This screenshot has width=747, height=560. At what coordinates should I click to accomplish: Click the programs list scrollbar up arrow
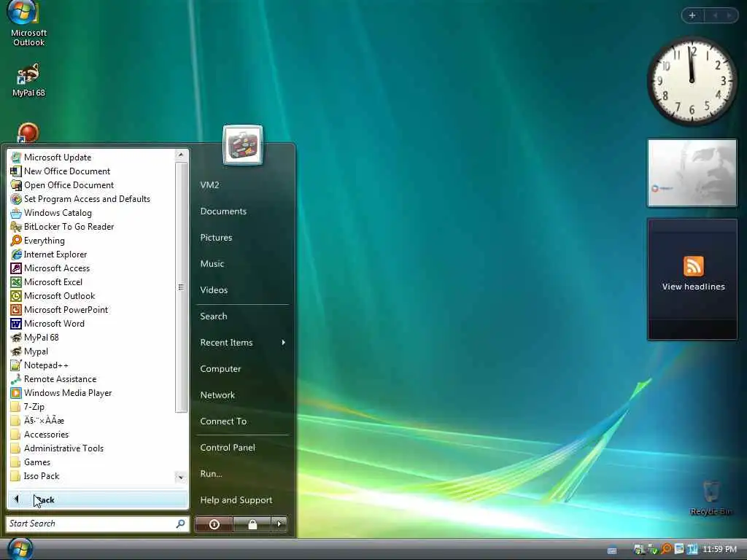click(181, 155)
